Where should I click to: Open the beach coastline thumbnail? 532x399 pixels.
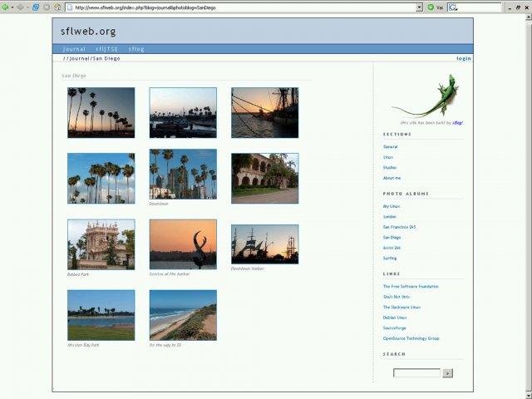pos(183,315)
